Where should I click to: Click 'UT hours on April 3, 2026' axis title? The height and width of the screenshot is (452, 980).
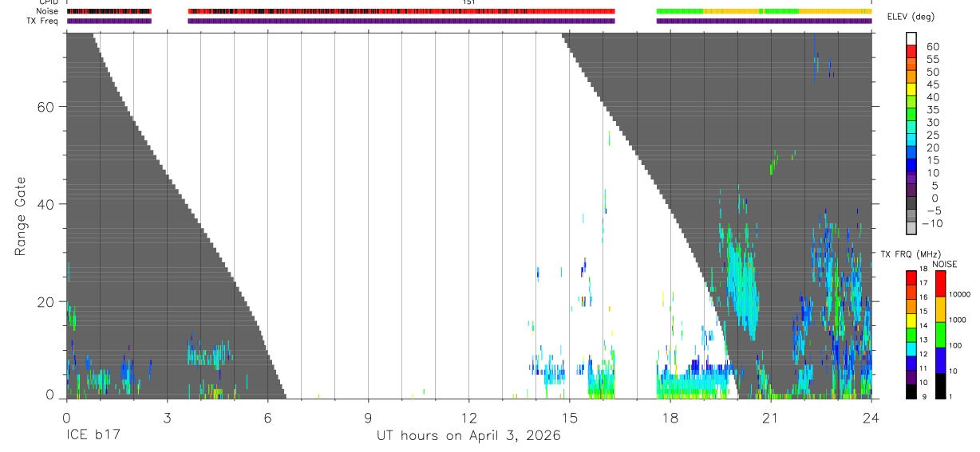(468, 436)
